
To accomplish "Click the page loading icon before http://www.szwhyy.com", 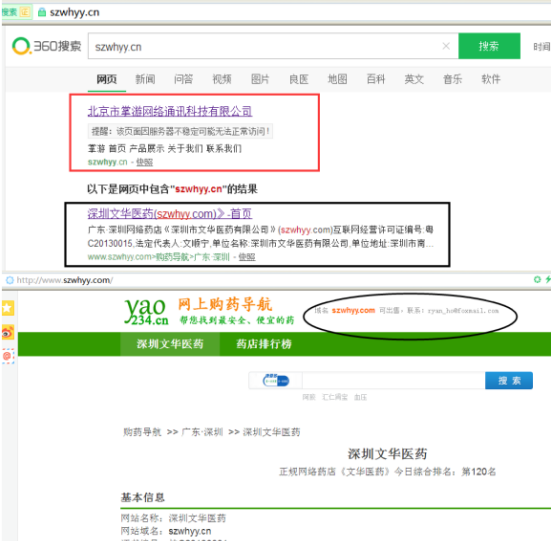I will (x=9, y=280).
